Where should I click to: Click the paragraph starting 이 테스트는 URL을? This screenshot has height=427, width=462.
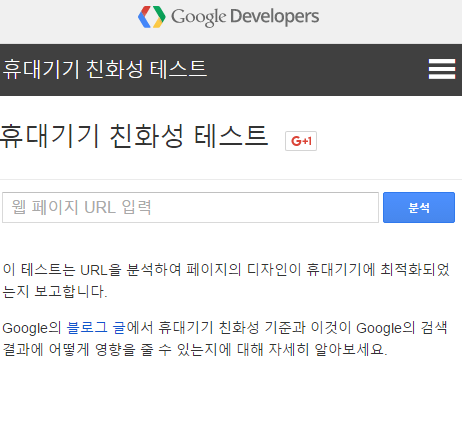tap(226, 280)
